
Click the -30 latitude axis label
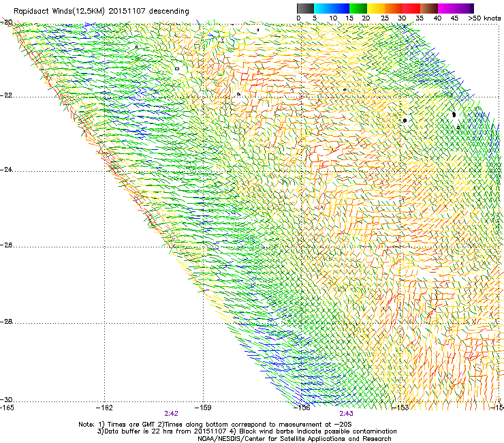click(6, 400)
